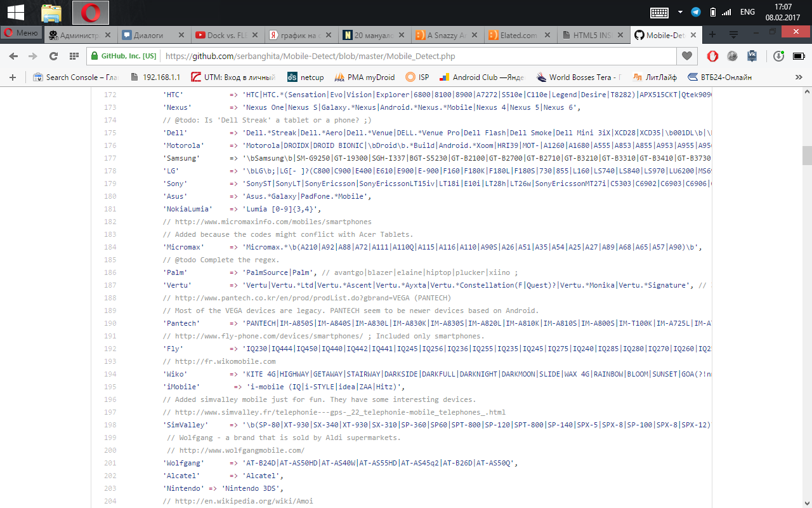Switch to the Диалоги tab
The width and height of the screenshot is (812, 508).
pos(148,36)
